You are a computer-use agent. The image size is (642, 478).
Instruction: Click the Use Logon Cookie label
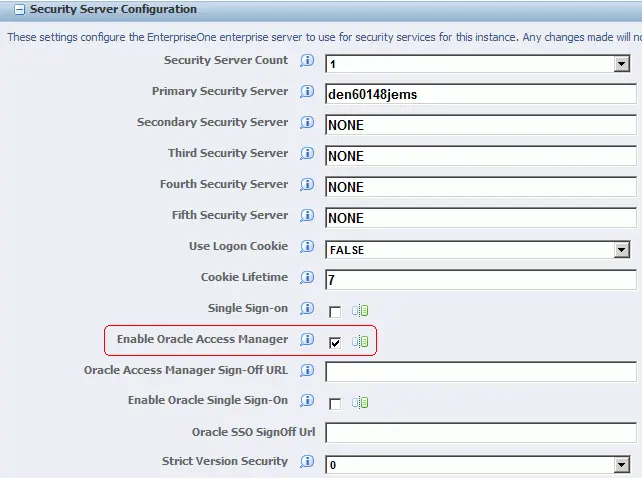point(238,246)
